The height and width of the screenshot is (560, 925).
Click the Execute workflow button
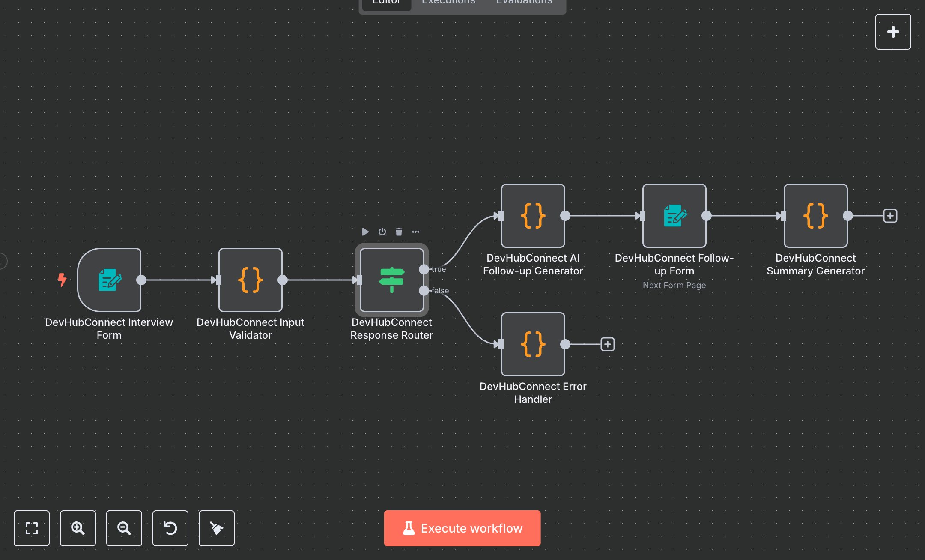(x=462, y=528)
